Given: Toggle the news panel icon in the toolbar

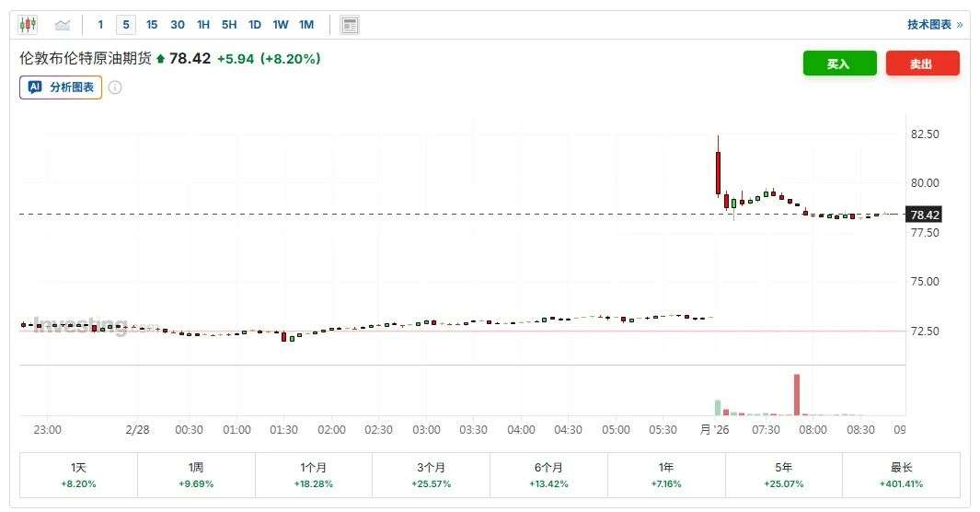Looking at the screenshot, I should click(x=350, y=25).
